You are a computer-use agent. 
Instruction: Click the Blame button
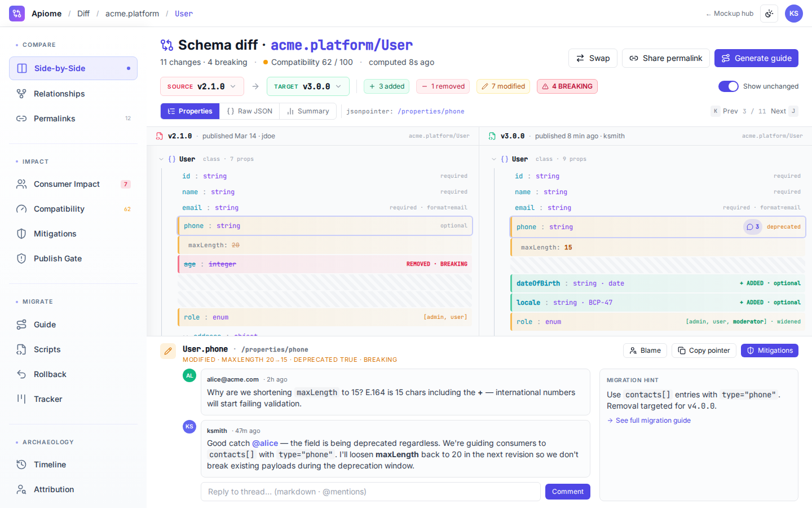click(x=645, y=351)
